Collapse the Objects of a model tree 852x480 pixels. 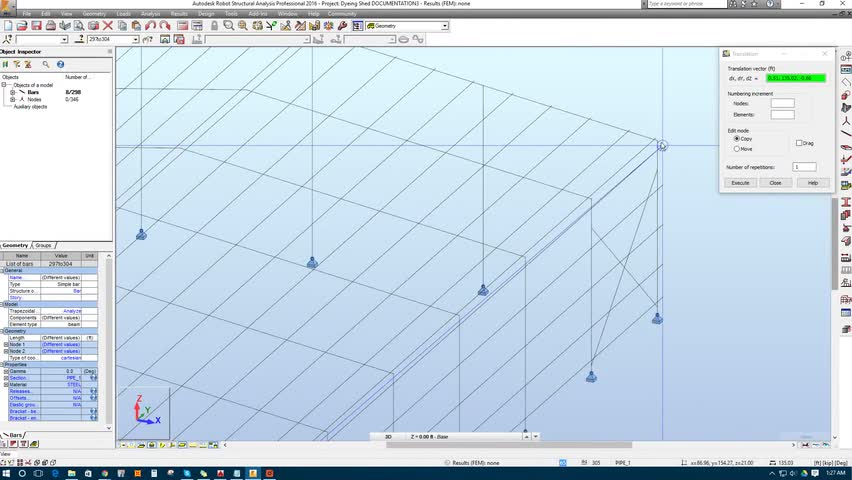[x=4, y=85]
